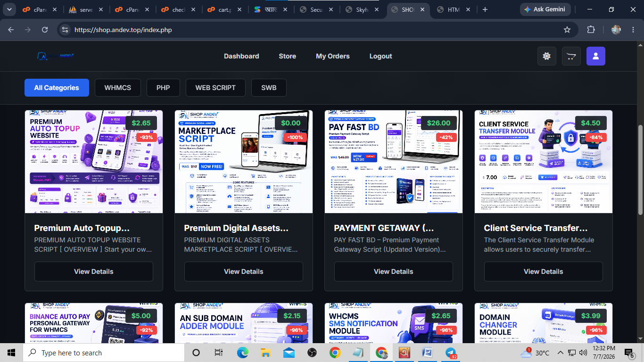Click the page vertical scrollbar

pos(640,170)
